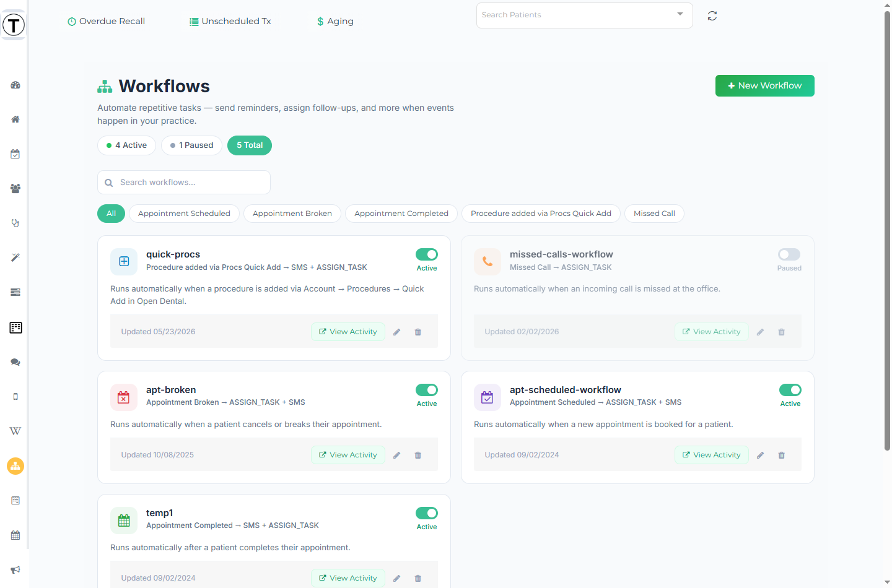Open the dashboard gauge icon in sidebar
The height and width of the screenshot is (588, 892).
tap(15, 85)
